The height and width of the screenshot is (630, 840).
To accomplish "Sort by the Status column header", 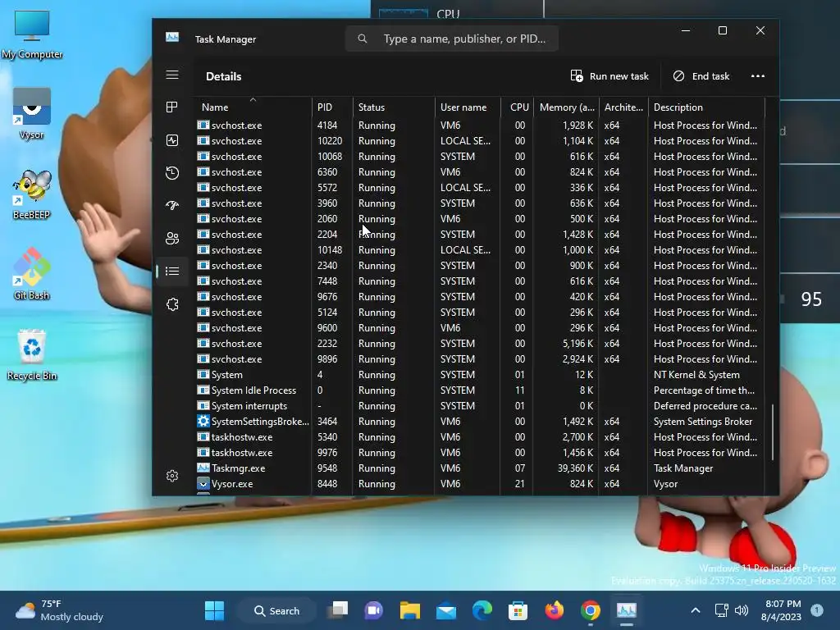I will [394, 107].
